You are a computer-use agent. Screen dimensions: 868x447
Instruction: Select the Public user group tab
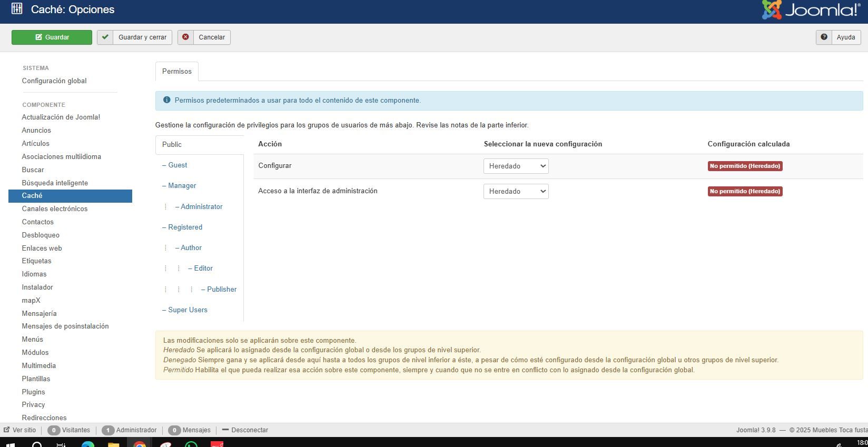click(172, 145)
